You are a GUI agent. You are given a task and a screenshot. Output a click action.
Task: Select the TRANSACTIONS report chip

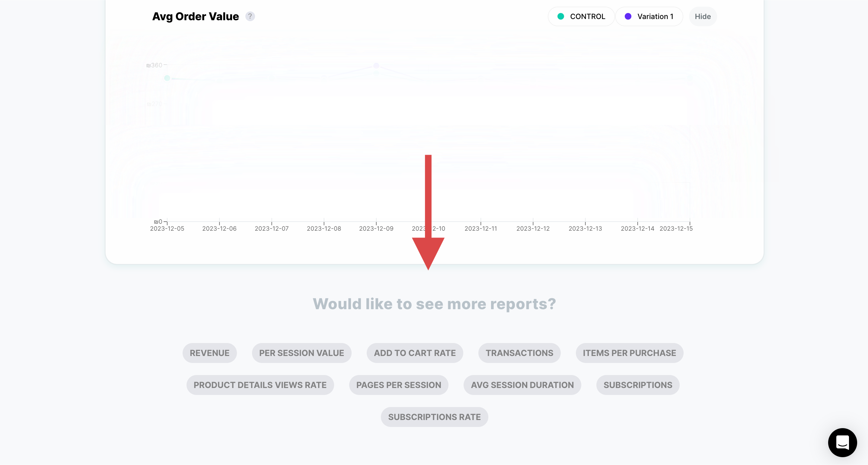[519, 353]
